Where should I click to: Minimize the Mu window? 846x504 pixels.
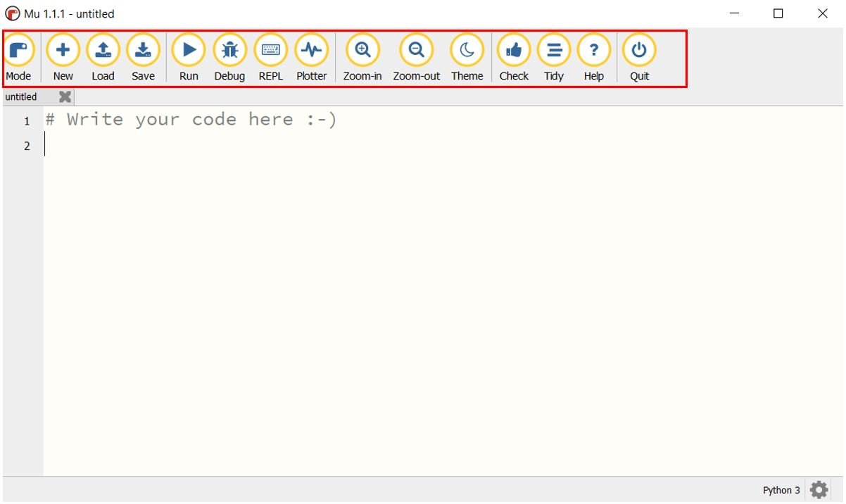pos(735,13)
